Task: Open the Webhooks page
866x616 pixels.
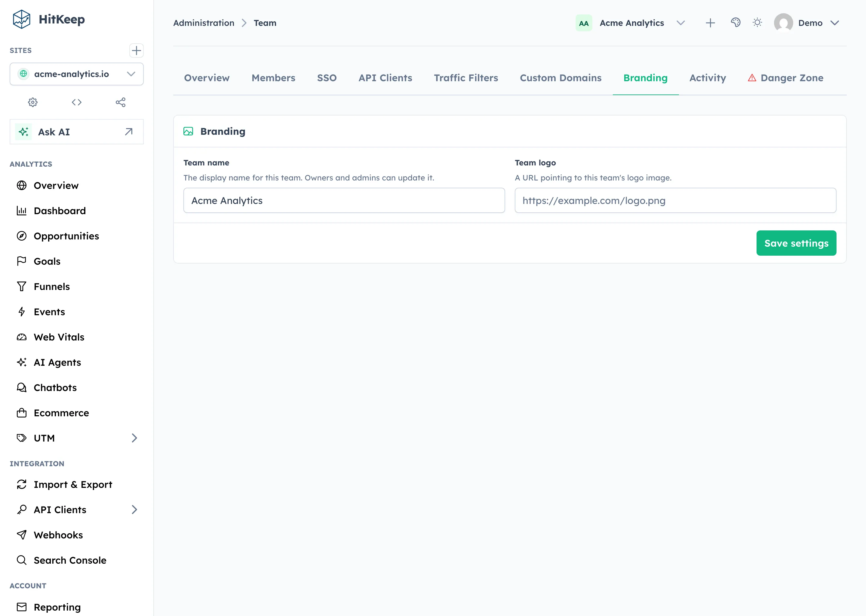Action: [77, 535]
